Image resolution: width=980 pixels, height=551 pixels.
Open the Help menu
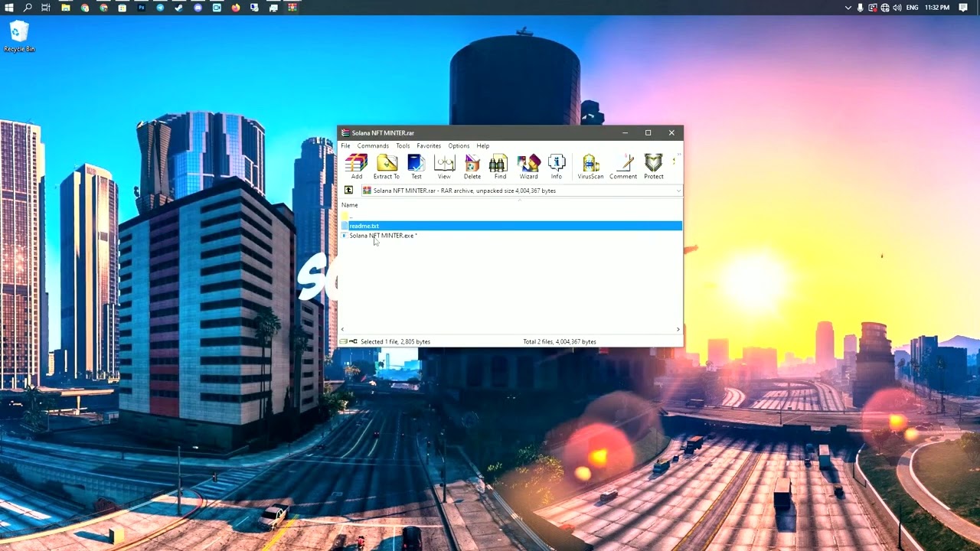(x=482, y=145)
